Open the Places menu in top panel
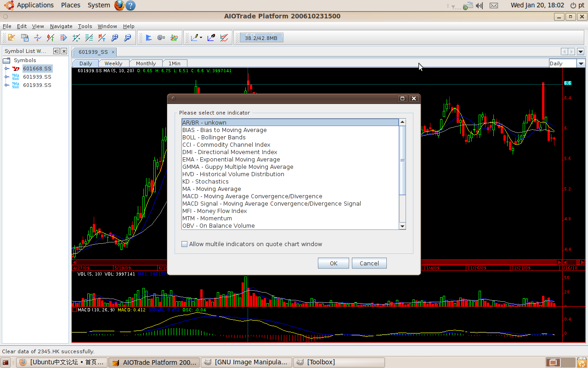588x368 pixels. tap(70, 5)
